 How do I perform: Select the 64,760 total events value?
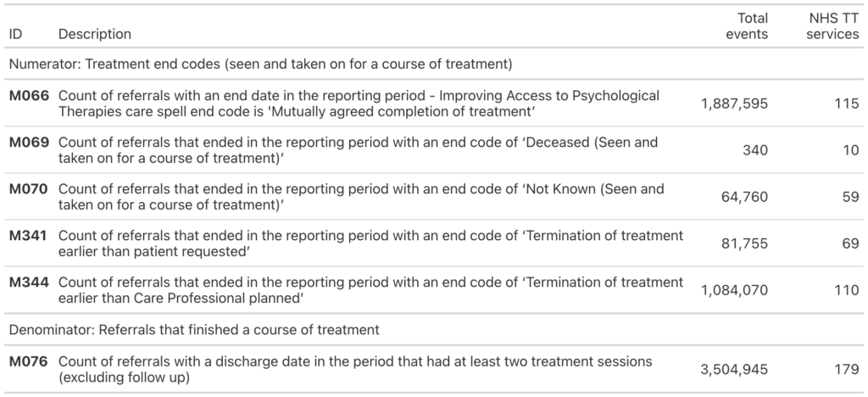click(x=744, y=197)
